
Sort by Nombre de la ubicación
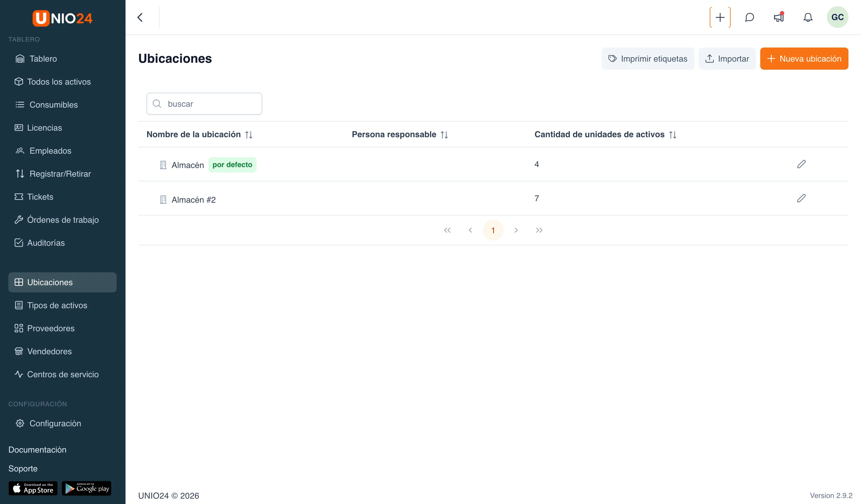tap(249, 135)
